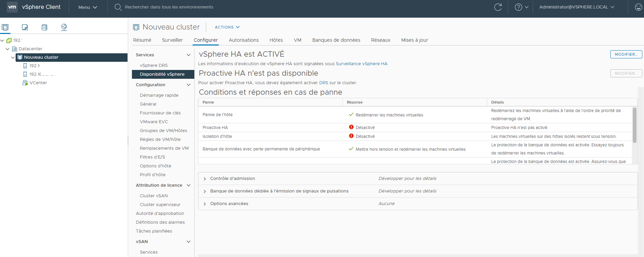Open the Networking inventory view icon
The width and height of the screenshot is (644, 257).
click(64, 27)
